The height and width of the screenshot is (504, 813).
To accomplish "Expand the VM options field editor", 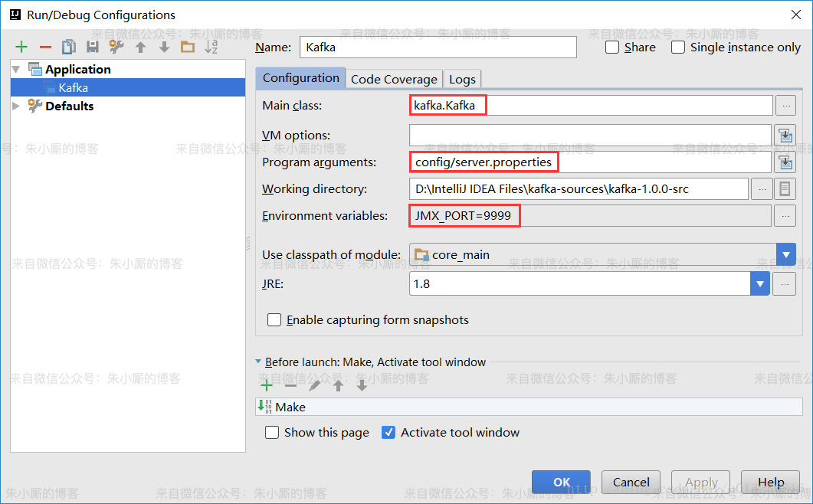I will 785,136.
